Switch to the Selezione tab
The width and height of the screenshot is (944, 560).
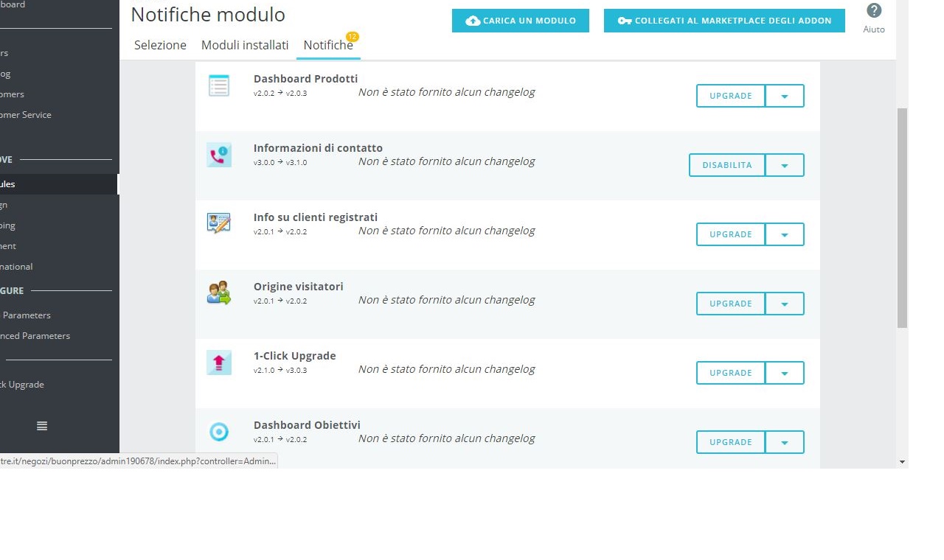(x=160, y=45)
